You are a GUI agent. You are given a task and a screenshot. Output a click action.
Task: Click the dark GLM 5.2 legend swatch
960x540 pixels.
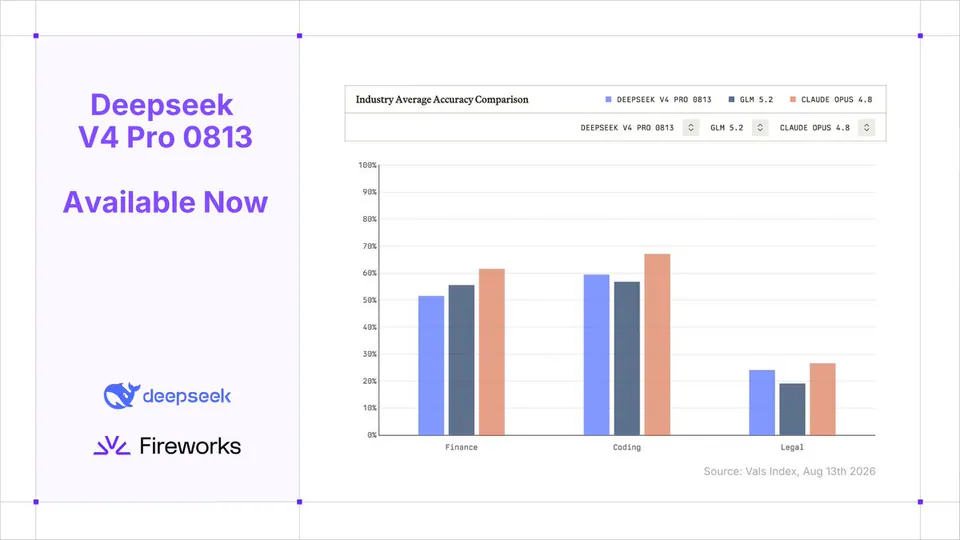pos(731,99)
